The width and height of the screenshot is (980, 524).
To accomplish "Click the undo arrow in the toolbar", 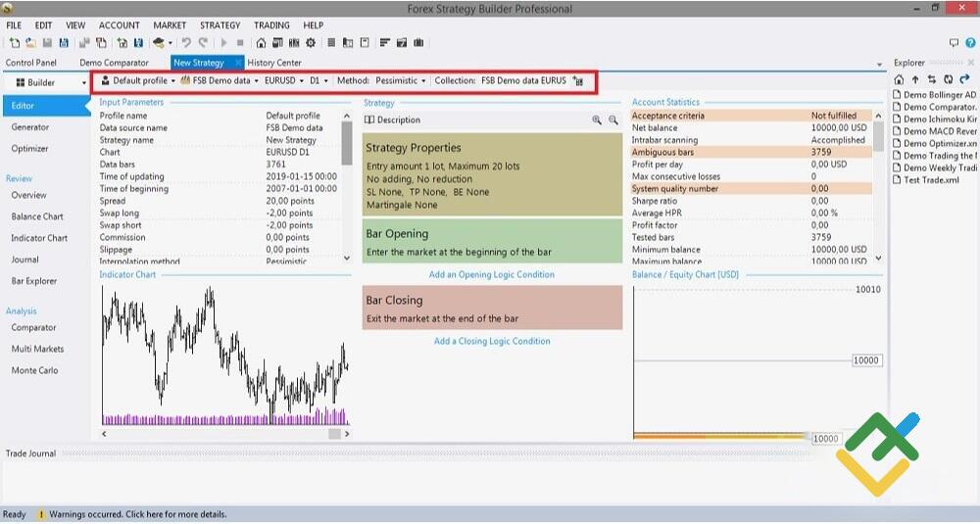I will click(x=187, y=43).
